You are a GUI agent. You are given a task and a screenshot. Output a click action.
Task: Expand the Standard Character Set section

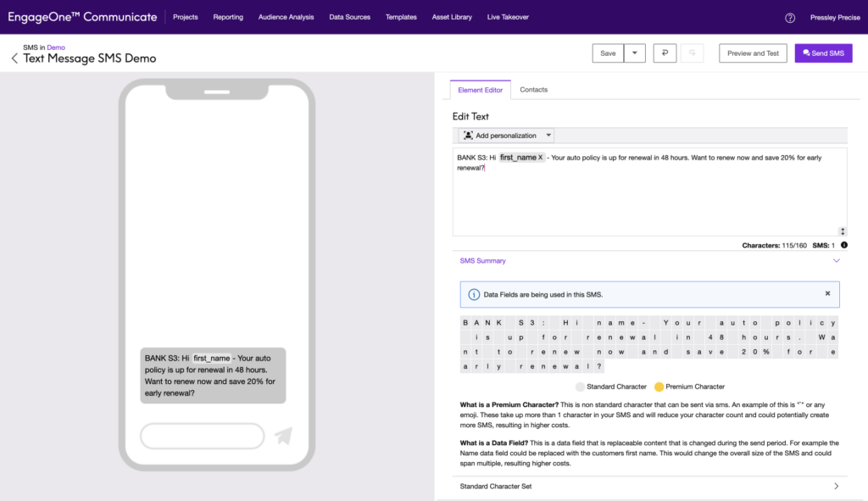coord(837,487)
